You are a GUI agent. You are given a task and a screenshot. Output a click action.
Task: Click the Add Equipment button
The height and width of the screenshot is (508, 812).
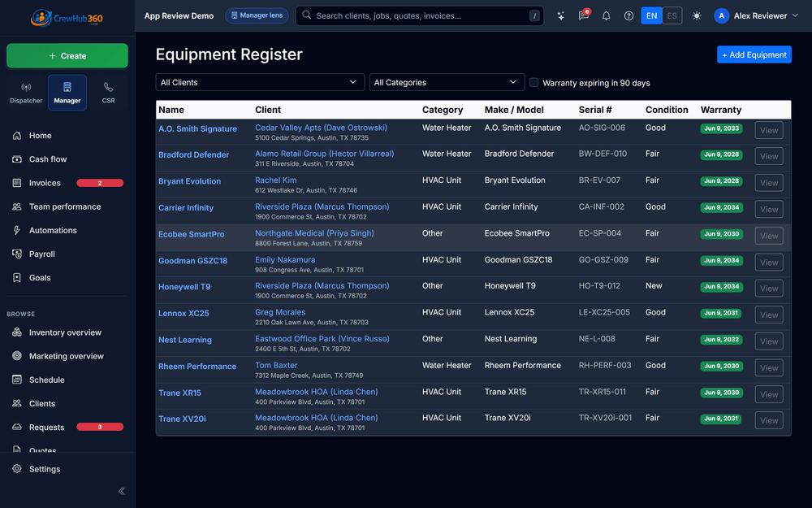(x=754, y=55)
